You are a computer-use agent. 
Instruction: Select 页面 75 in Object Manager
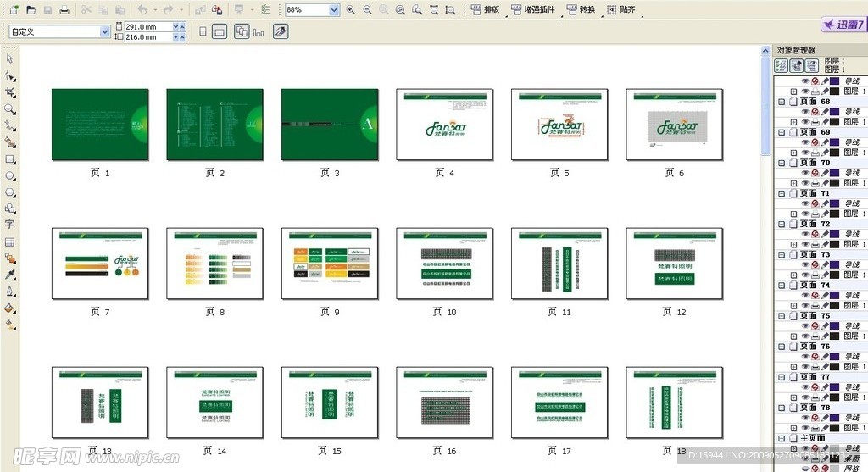815,316
